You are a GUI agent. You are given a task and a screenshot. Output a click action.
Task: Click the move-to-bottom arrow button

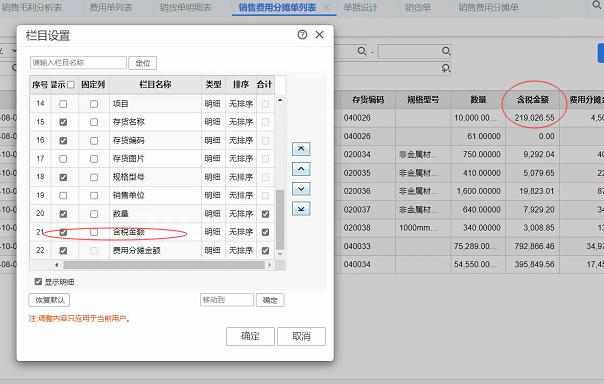click(301, 209)
